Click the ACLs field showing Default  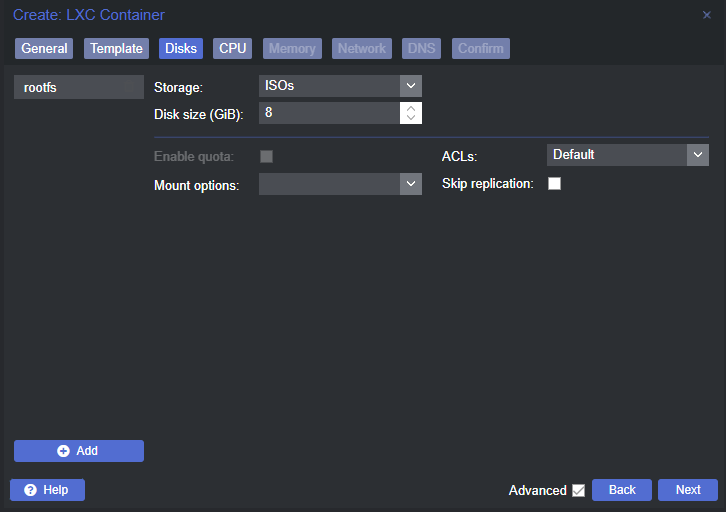click(617, 155)
